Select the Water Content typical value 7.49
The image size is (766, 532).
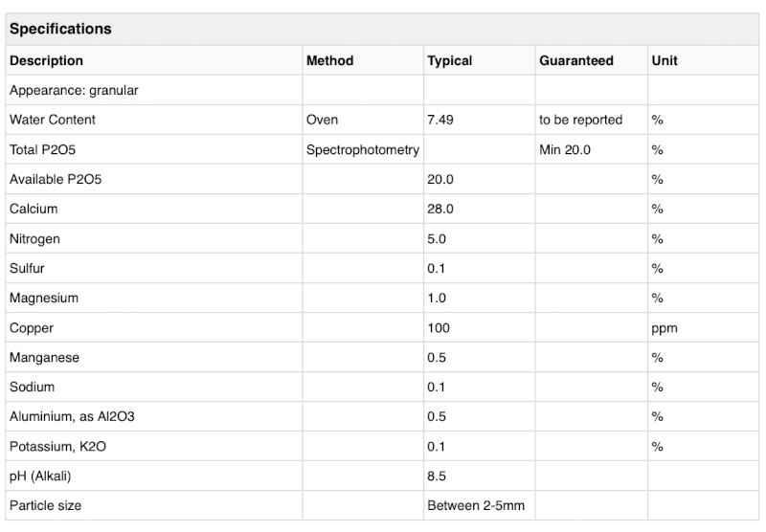(440, 120)
